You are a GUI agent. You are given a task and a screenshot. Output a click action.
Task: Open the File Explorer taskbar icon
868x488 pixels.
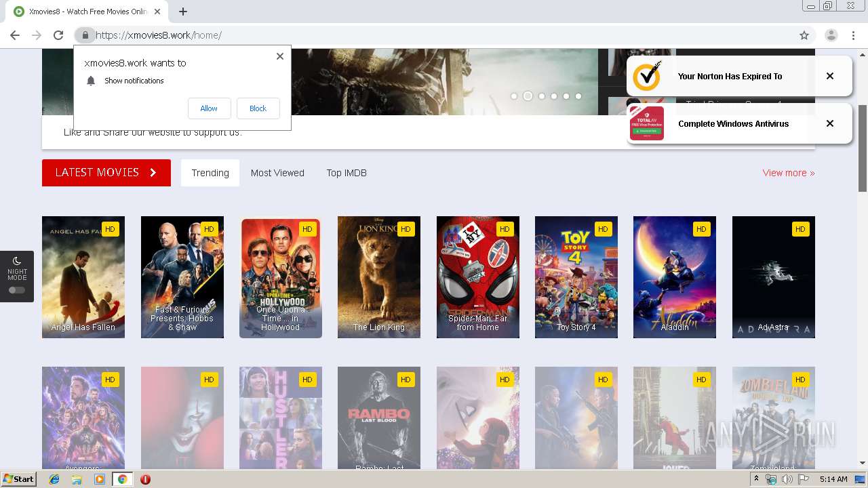[x=77, y=479]
